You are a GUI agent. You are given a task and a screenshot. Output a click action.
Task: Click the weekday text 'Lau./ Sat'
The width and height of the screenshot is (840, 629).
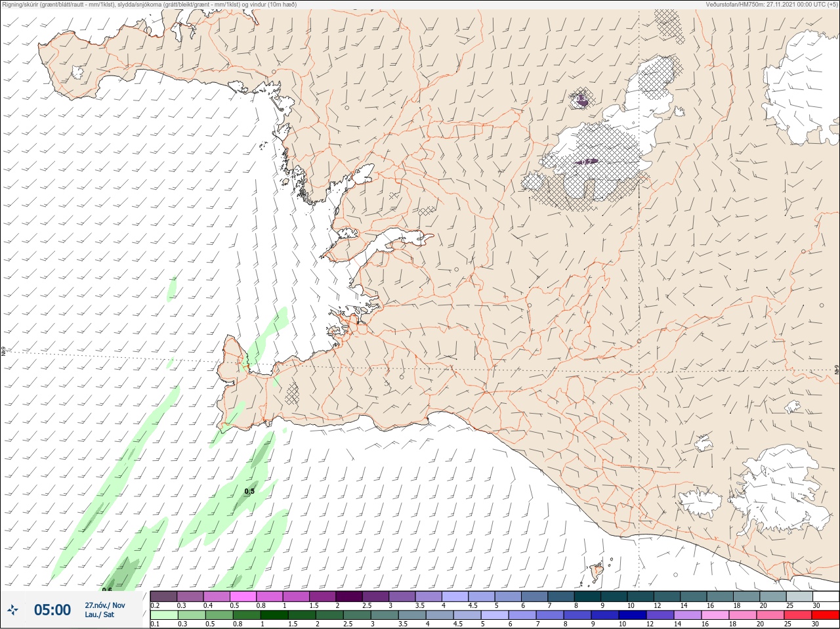click(x=99, y=615)
